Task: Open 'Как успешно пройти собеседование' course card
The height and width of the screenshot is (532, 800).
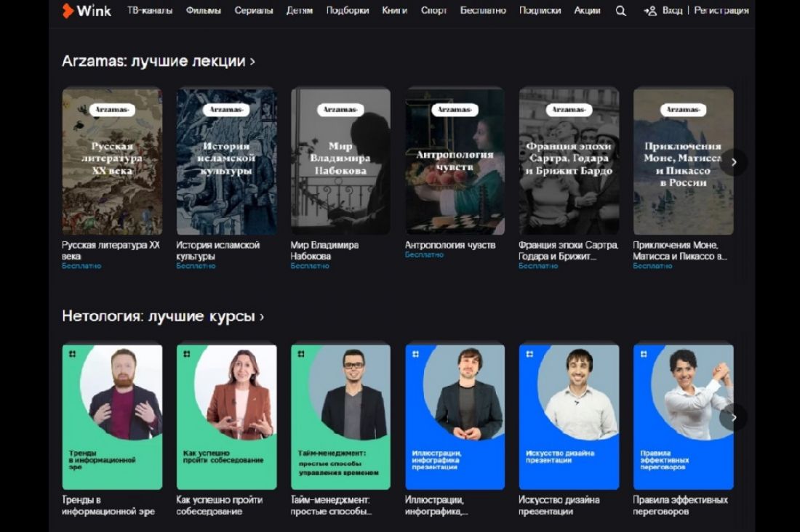Action: point(226,416)
